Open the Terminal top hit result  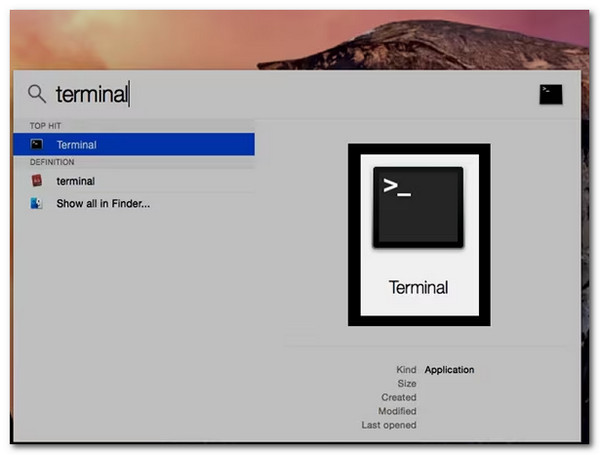pyautogui.click(x=134, y=144)
